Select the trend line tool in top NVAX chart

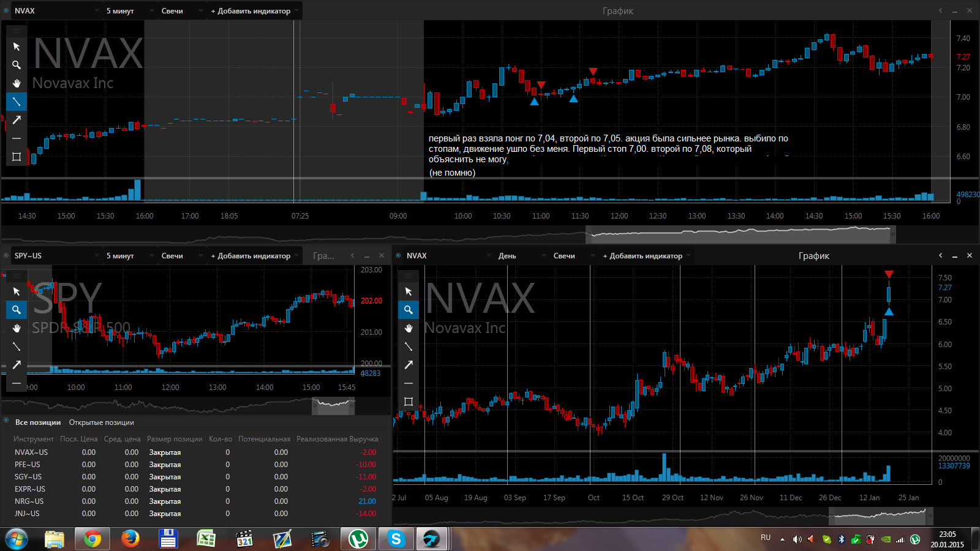click(x=17, y=102)
